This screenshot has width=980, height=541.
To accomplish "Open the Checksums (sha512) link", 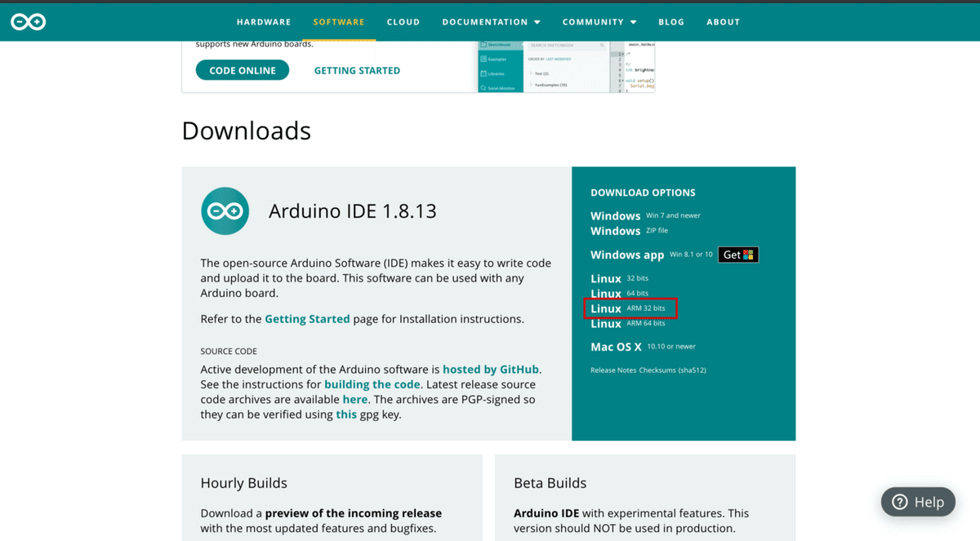I will (x=673, y=370).
